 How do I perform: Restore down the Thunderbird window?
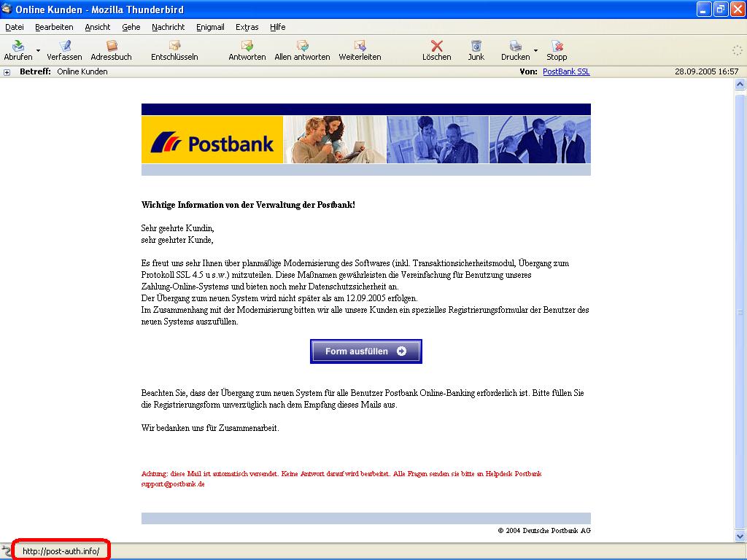[721, 9]
